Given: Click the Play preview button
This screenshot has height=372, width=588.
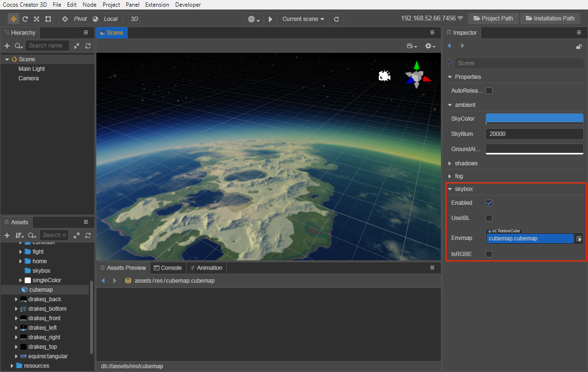Looking at the screenshot, I should [270, 19].
